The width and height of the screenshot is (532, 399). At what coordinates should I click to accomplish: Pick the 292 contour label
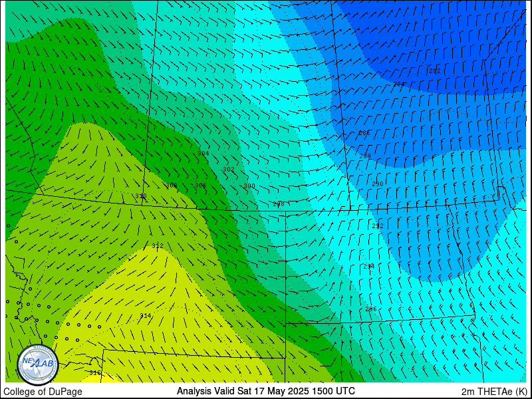[378, 226]
